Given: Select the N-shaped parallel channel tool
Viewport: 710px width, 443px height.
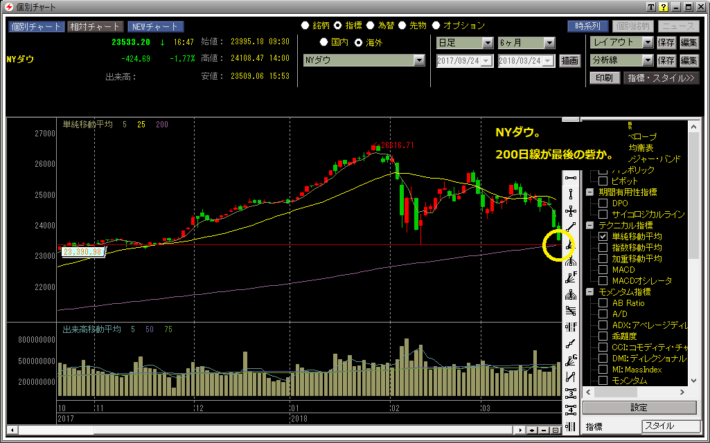Looking at the screenshot, I should pyautogui.click(x=571, y=377).
